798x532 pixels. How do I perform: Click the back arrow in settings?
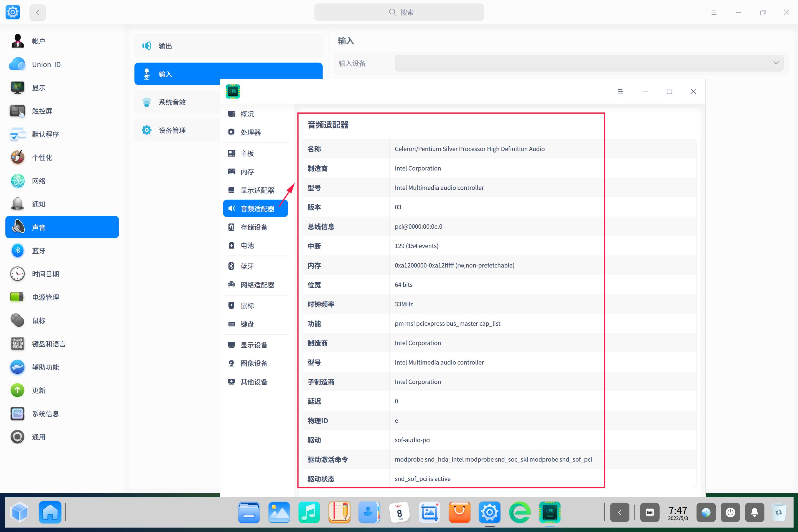coord(38,12)
